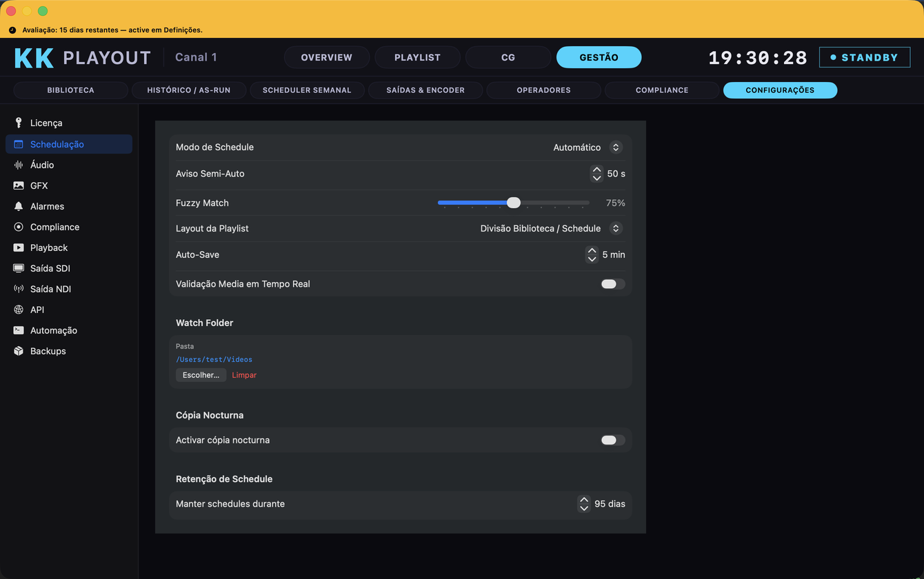This screenshot has width=924, height=579.
Task: Increase Manter schedules durante days stepper
Action: pyautogui.click(x=584, y=500)
